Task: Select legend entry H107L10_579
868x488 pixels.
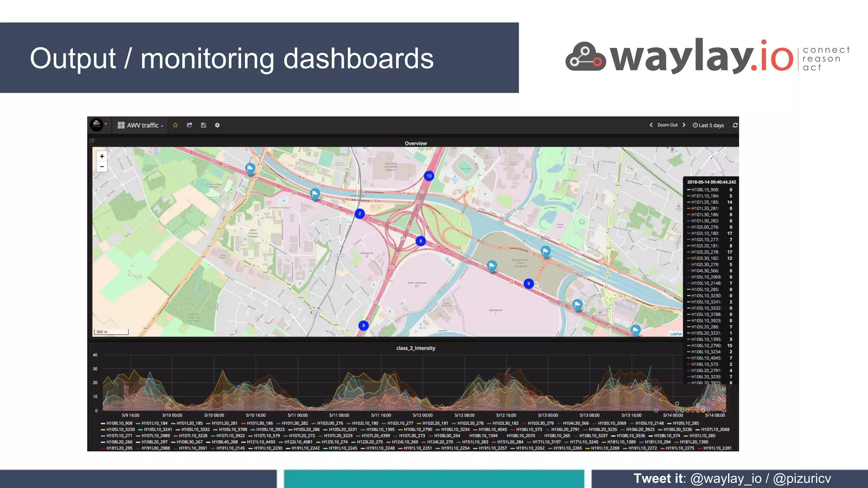Action: coord(264,435)
